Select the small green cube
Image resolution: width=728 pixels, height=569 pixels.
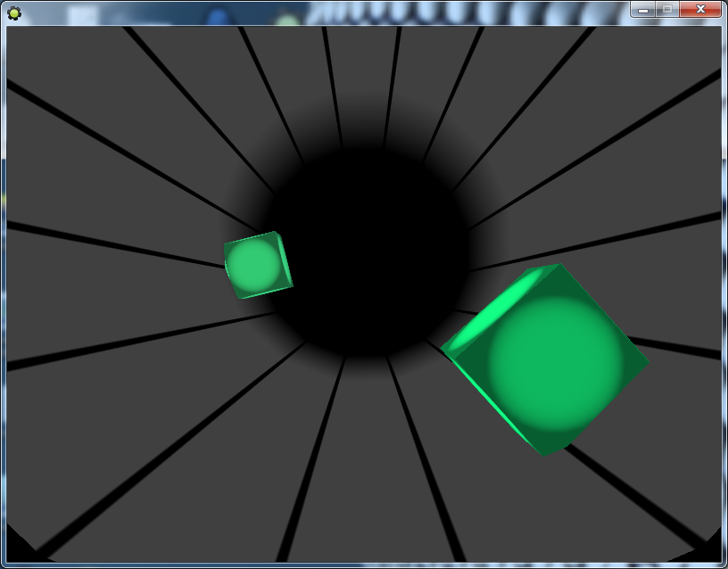click(x=257, y=264)
